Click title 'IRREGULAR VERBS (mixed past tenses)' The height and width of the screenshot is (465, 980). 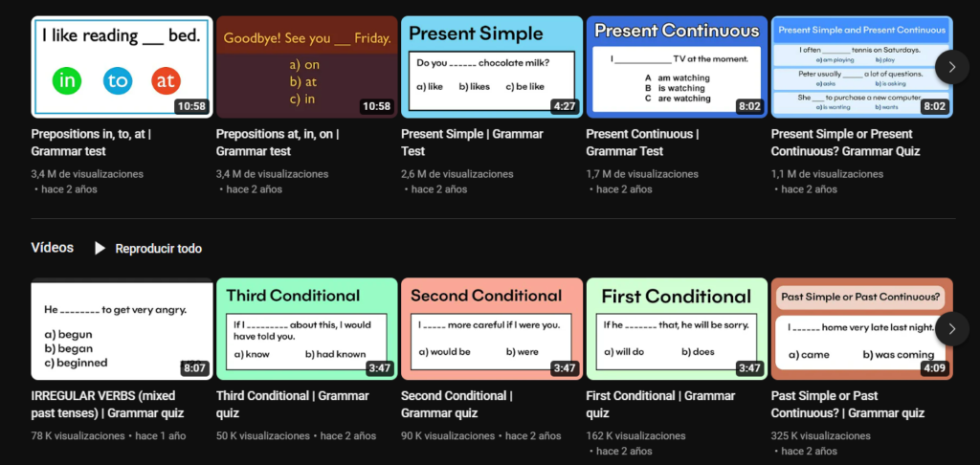[107, 404]
